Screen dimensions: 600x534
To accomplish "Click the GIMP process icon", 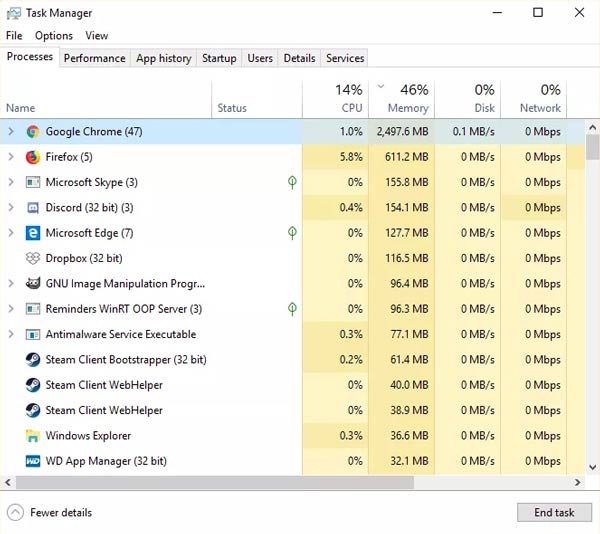I will click(33, 283).
